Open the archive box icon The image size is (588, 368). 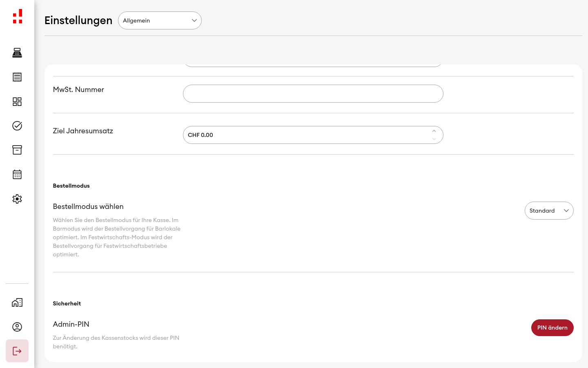pos(17,150)
